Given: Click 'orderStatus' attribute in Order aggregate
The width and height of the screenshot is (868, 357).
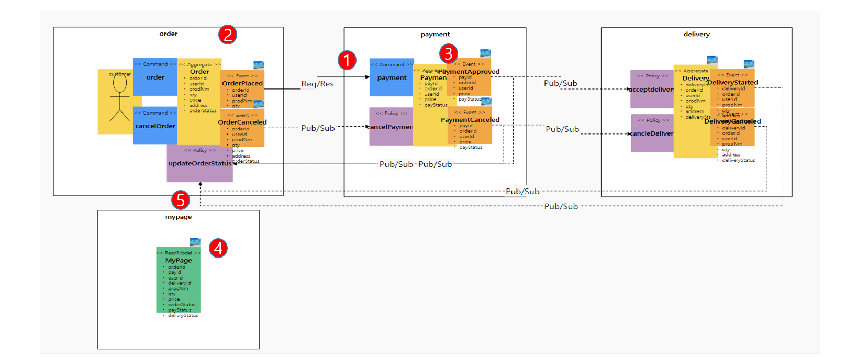Looking at the screenshot, I should (203, 110).
